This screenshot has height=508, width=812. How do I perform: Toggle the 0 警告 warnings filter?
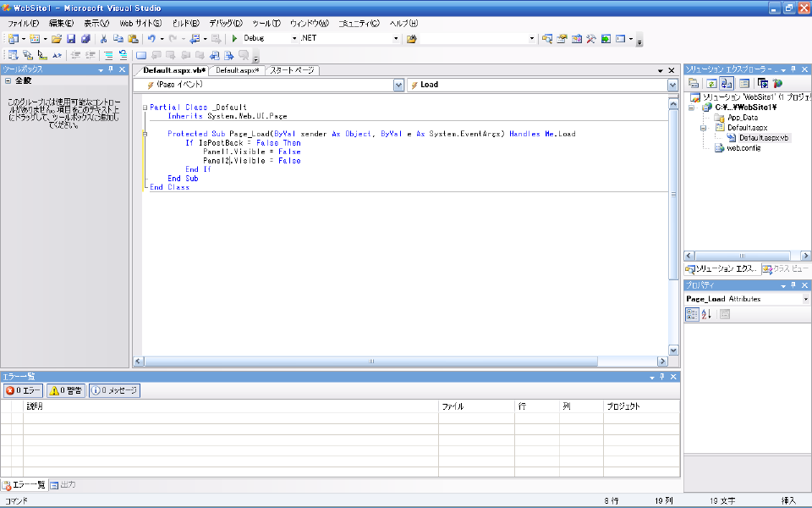tap(66, 391)
